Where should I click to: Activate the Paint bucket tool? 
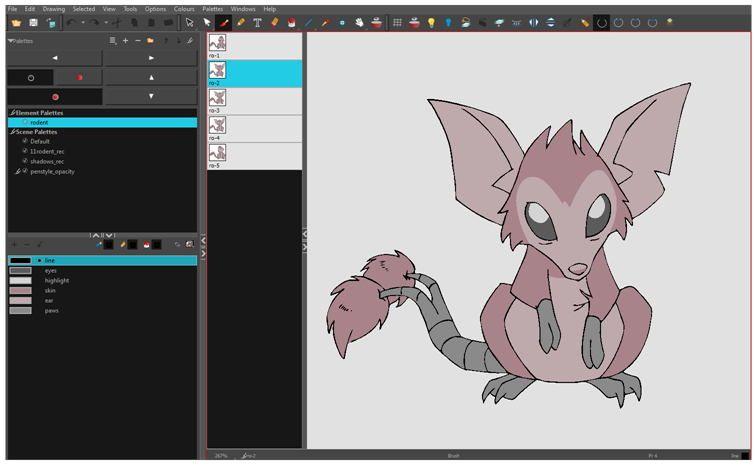(291, 22)
